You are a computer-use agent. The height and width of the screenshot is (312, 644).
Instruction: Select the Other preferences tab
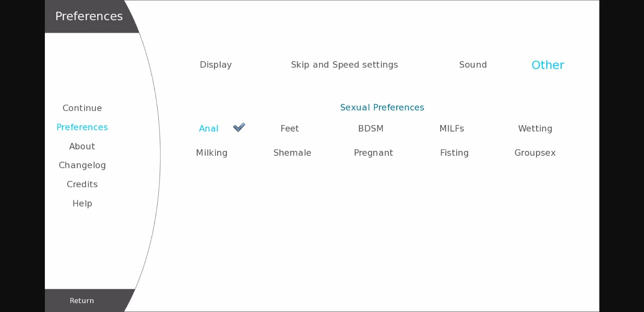tap(548, 65)
